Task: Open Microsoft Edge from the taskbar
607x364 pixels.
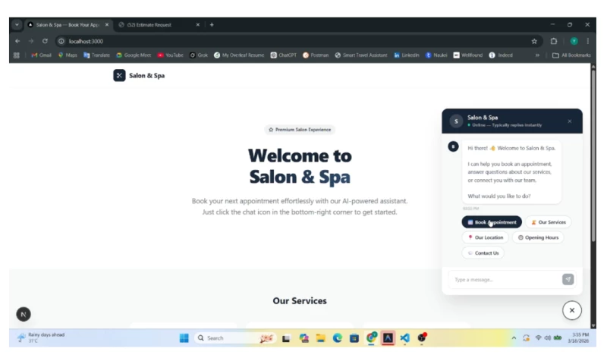Action: [x=337, y=338]
